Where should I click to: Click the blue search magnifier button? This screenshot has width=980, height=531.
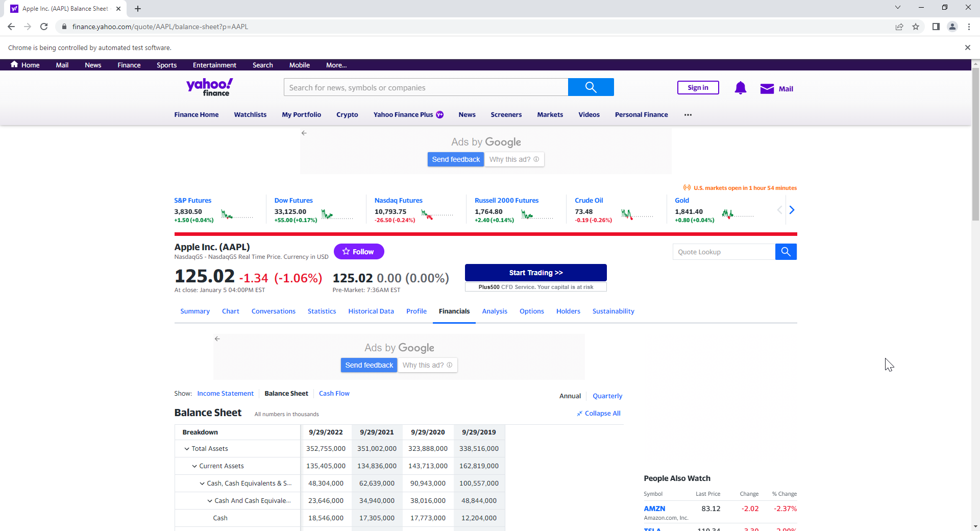pyautogui.click(x=591, y=87)
